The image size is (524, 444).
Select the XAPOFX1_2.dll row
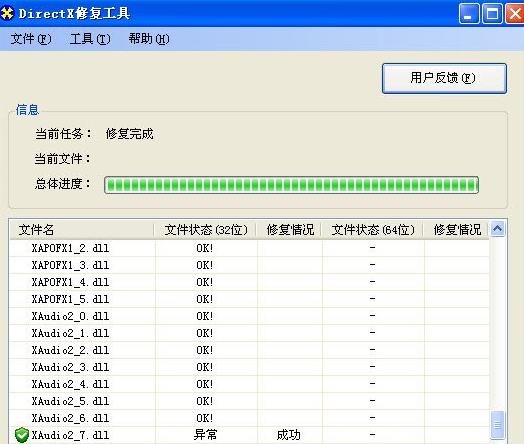(x=249, y=248)
